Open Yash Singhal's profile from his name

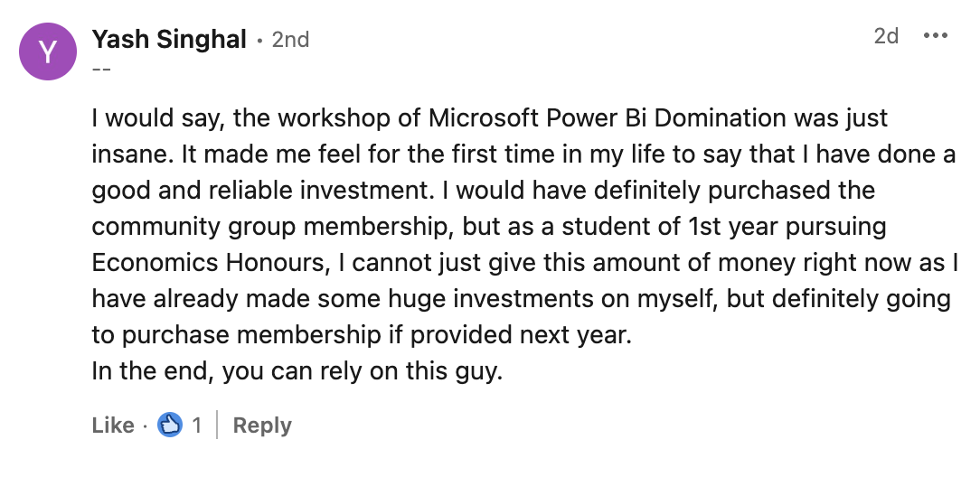pos(169,39)
